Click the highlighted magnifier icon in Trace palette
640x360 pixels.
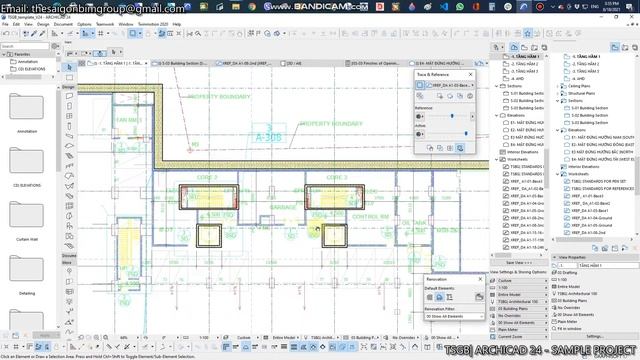460,148
